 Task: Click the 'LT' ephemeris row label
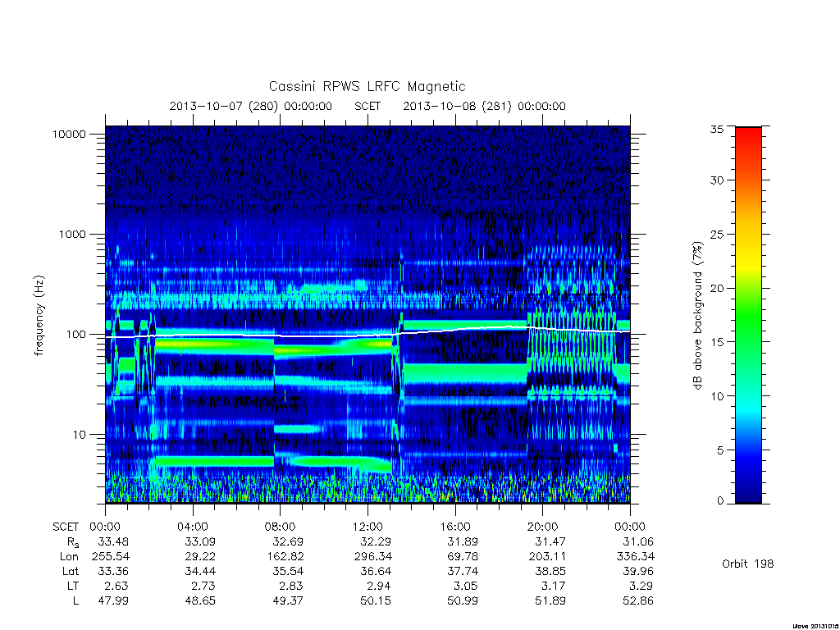coord(72,586)
